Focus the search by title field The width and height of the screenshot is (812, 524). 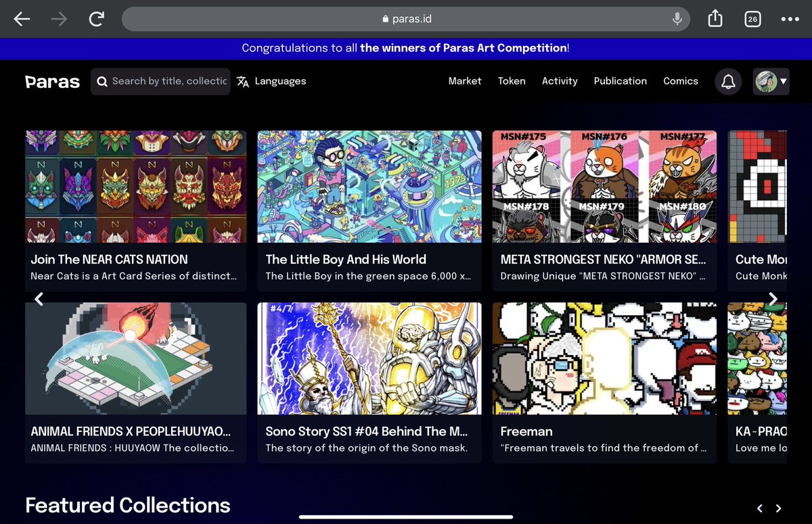point(160,81)
